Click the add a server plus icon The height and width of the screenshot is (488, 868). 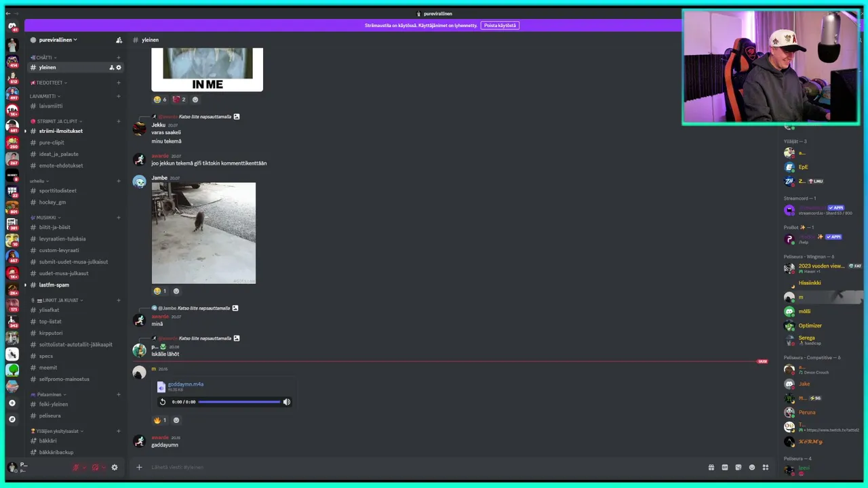[x=12, y=403]
